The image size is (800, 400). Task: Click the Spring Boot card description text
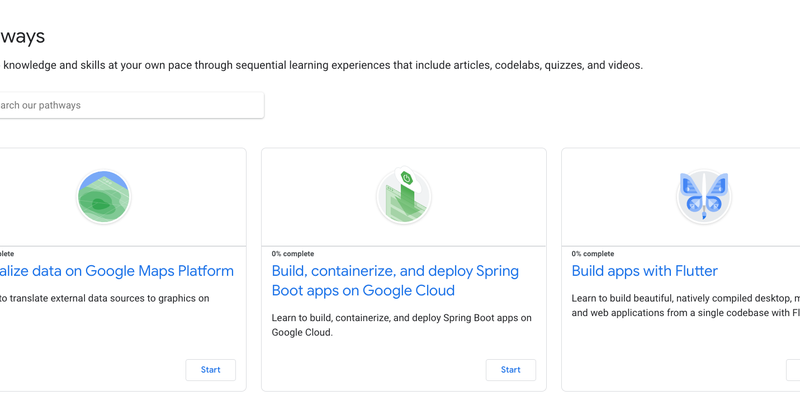402,325
